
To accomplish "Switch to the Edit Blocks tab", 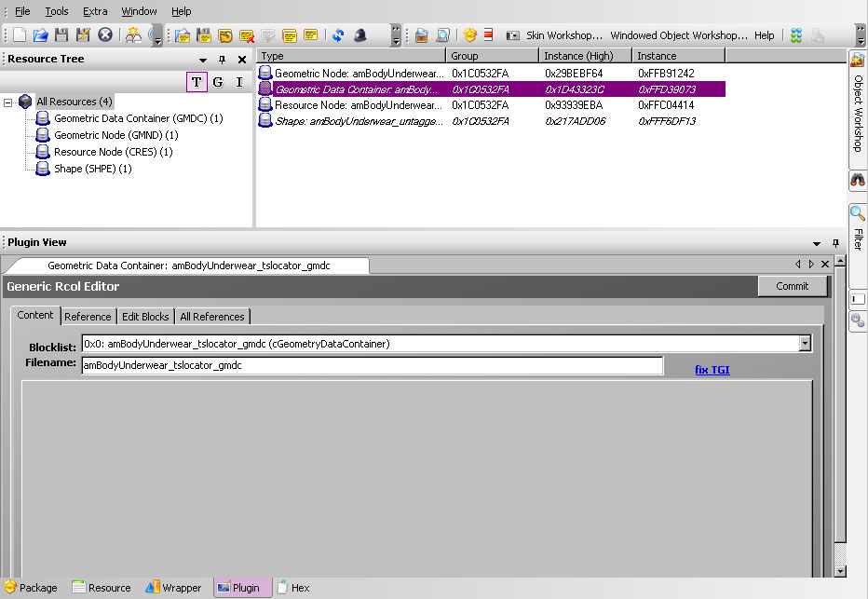I will point(145,317).
